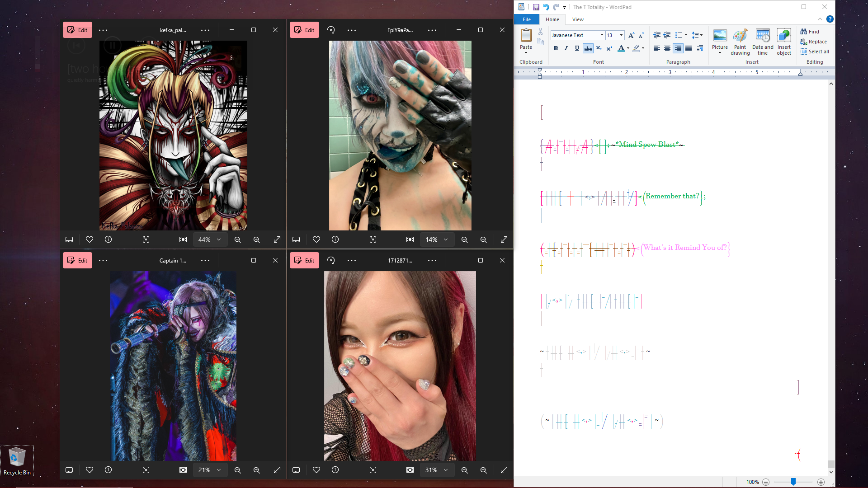Open WordPad help question mark
Viewport: 868px width, 488px height.
[x=830, y=19]
